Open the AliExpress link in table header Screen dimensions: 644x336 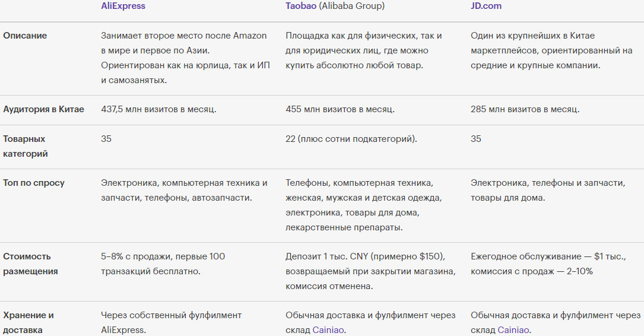[x=123, y=6]
